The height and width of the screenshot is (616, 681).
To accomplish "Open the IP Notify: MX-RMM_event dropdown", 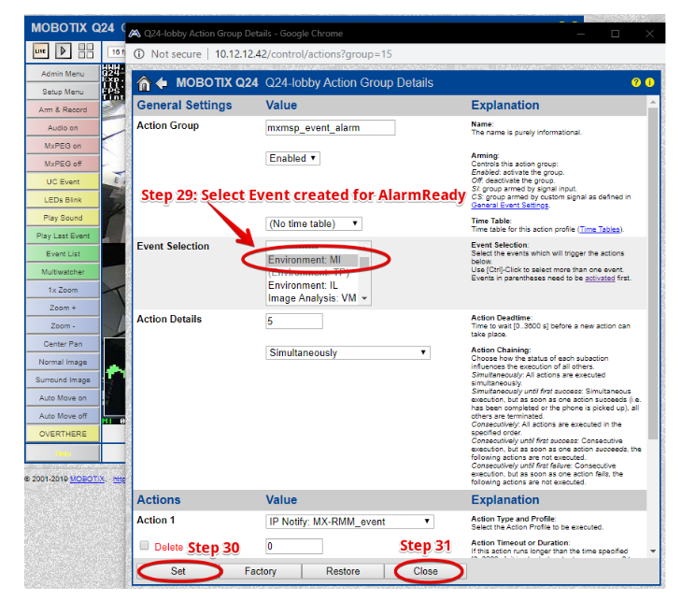I will tap(349, 522).
